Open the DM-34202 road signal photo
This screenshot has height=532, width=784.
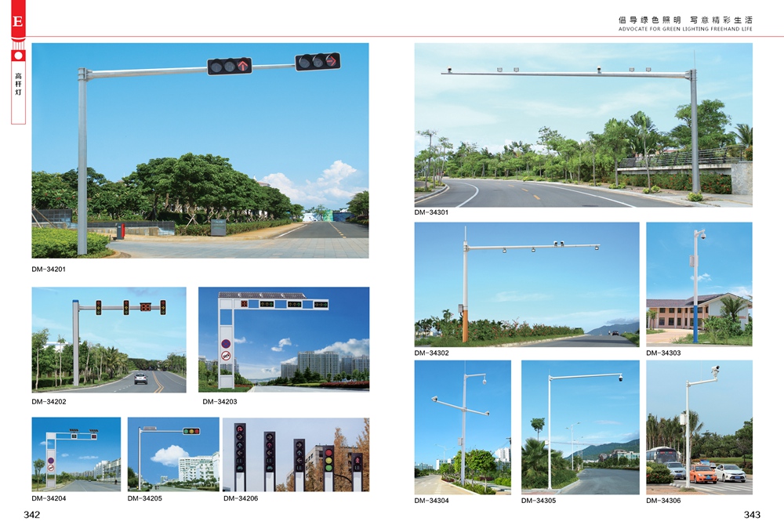coord(109,339)
